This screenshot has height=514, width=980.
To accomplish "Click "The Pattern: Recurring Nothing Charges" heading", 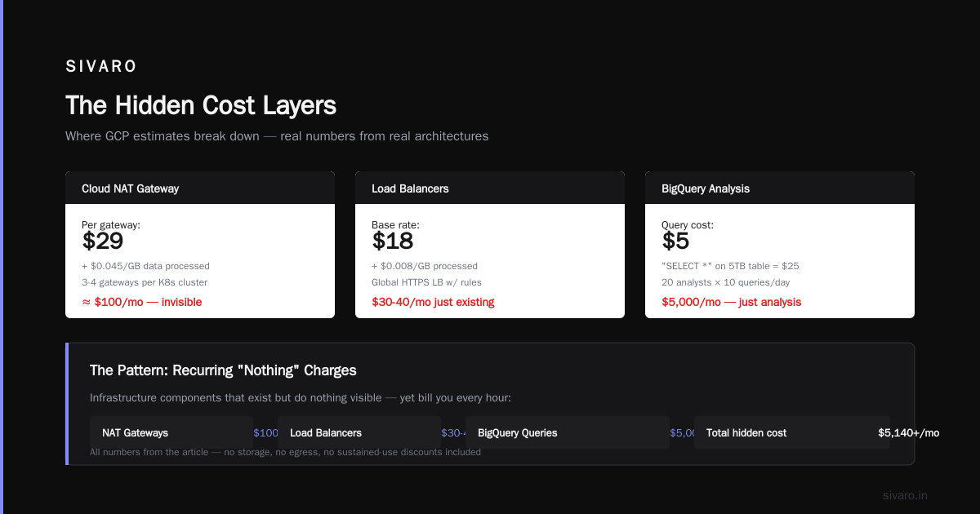I will pyautogui.click(x=223, y=370).
